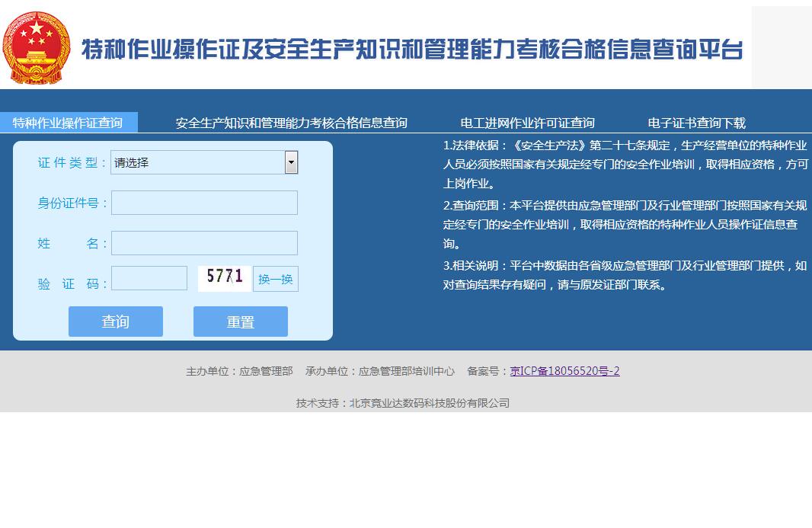Open the 京ICP备18056520号-2 link

tap(564, 371)
